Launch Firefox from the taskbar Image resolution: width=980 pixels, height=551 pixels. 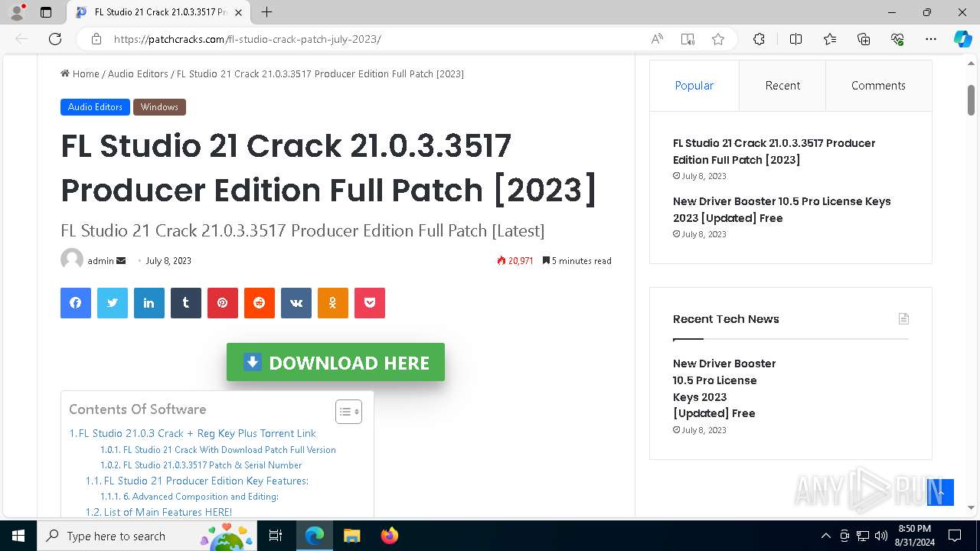tap(389, 536)
